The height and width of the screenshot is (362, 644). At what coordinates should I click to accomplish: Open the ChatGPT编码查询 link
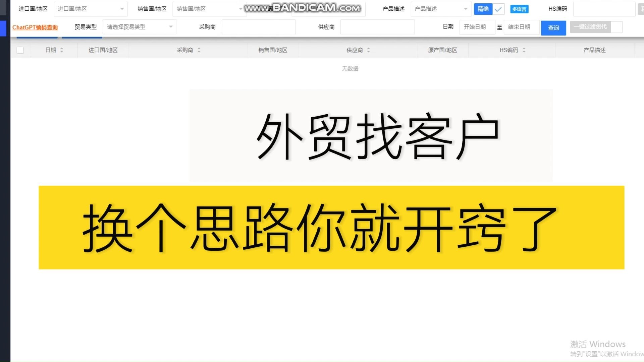[35, 27]
